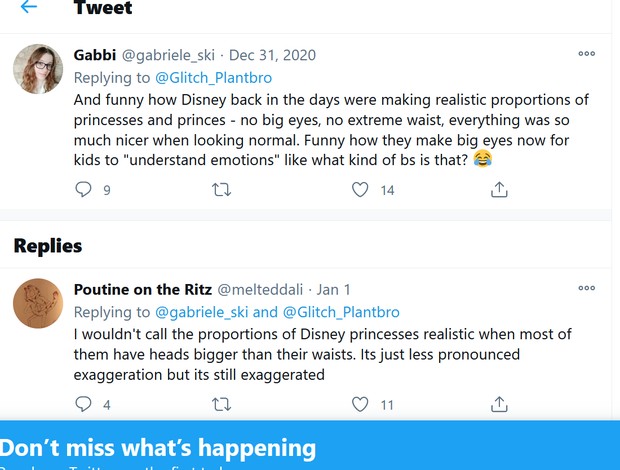Screen dimensions: 620x470
Task: Open Gabbi's profile via display name
Action: click(x=95, y=54)
